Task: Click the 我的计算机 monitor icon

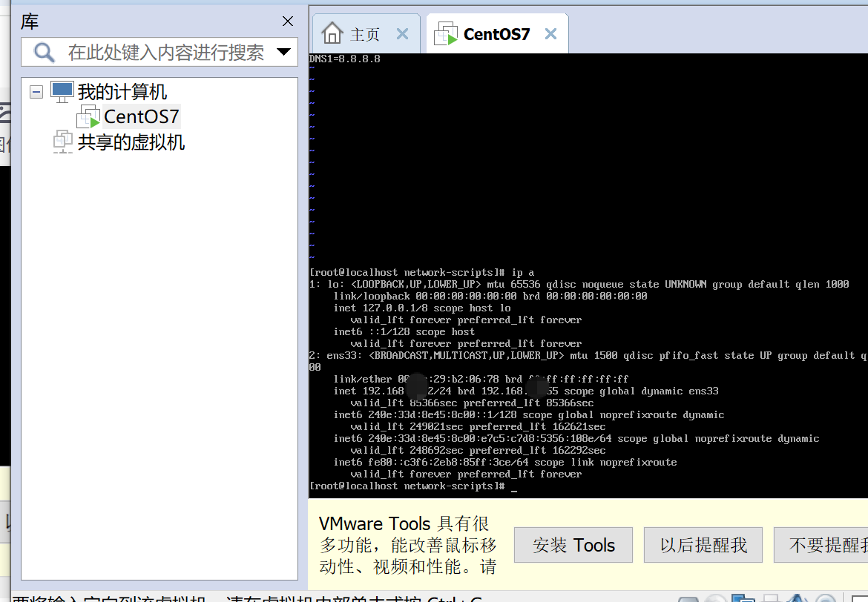Action: pos(62,92)
